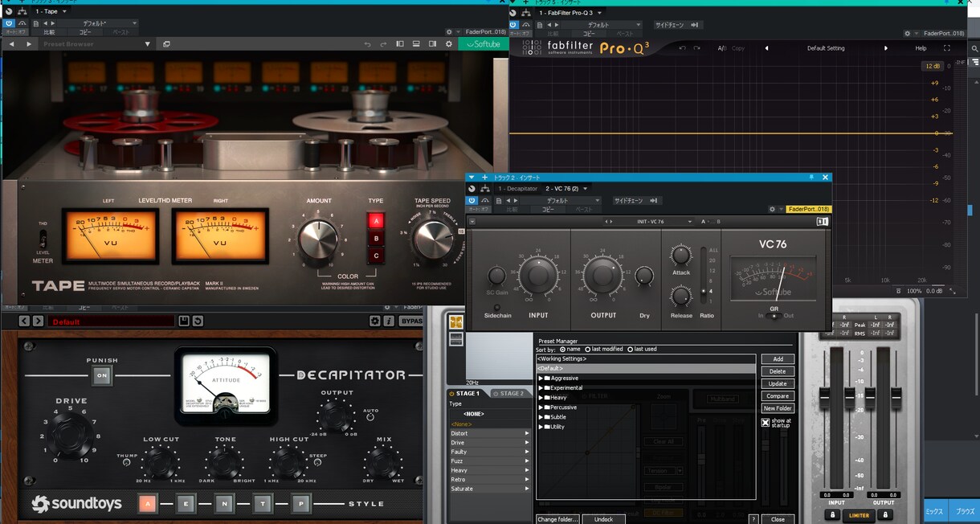Toggle the VC 76 Sidechain switch
The height and width of the screenshot is (524, 980).
coord(497,307)
